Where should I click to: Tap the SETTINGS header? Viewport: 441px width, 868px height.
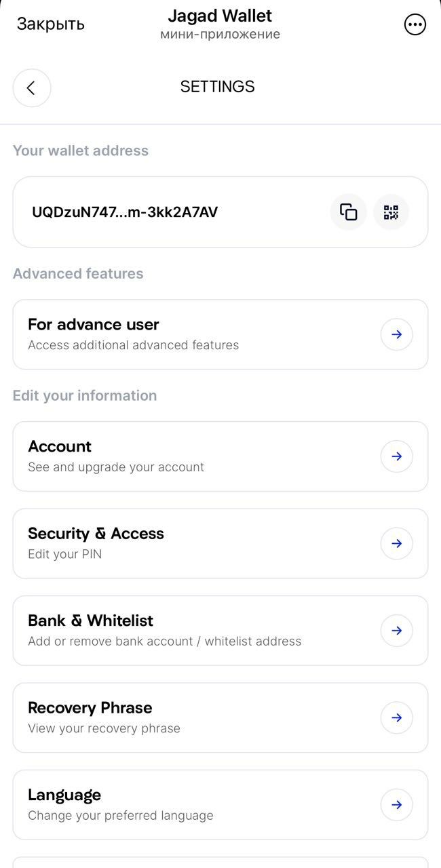point(217,86)
